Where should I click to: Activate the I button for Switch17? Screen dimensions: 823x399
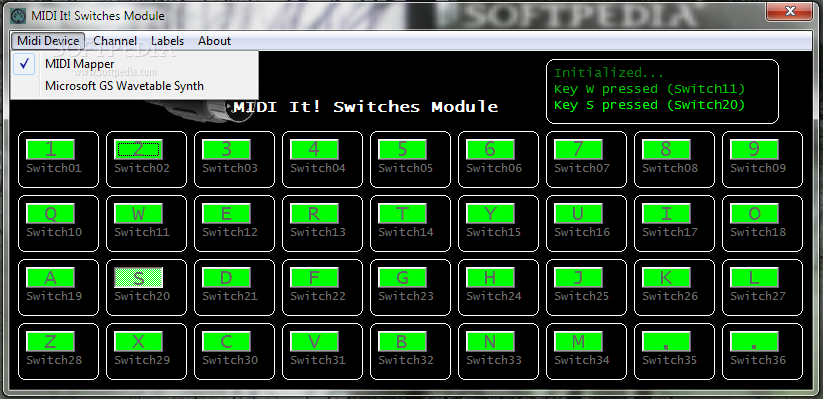(667, 214)
